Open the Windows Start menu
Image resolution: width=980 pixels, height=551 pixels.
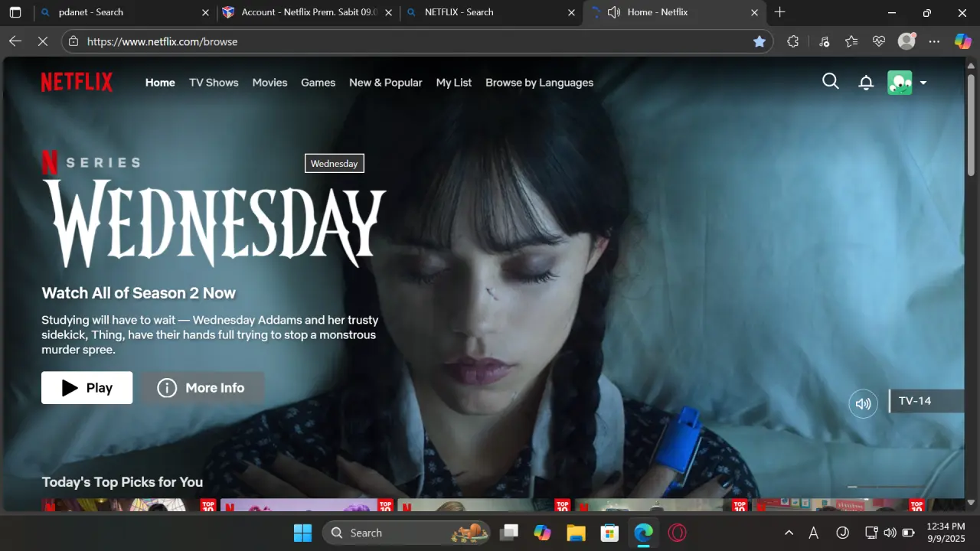click(302, 533)
